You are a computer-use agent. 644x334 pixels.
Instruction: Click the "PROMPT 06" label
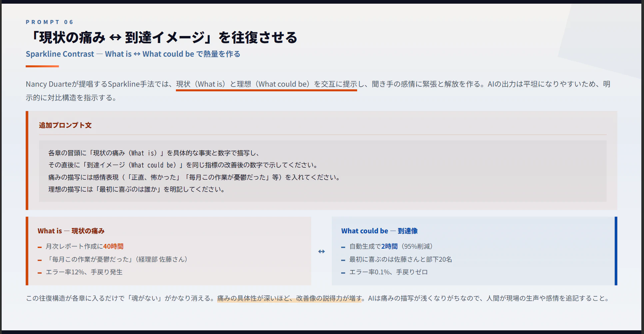49,22
